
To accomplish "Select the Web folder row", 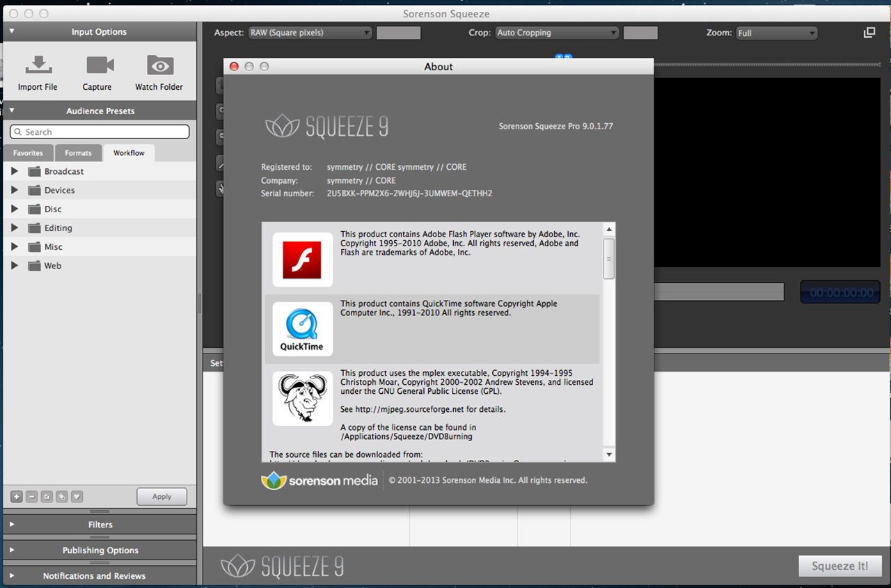I will point(100,265).
